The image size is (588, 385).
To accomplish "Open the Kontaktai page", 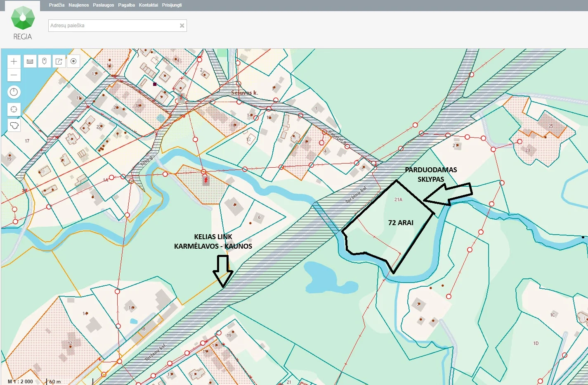I will 149,5.
